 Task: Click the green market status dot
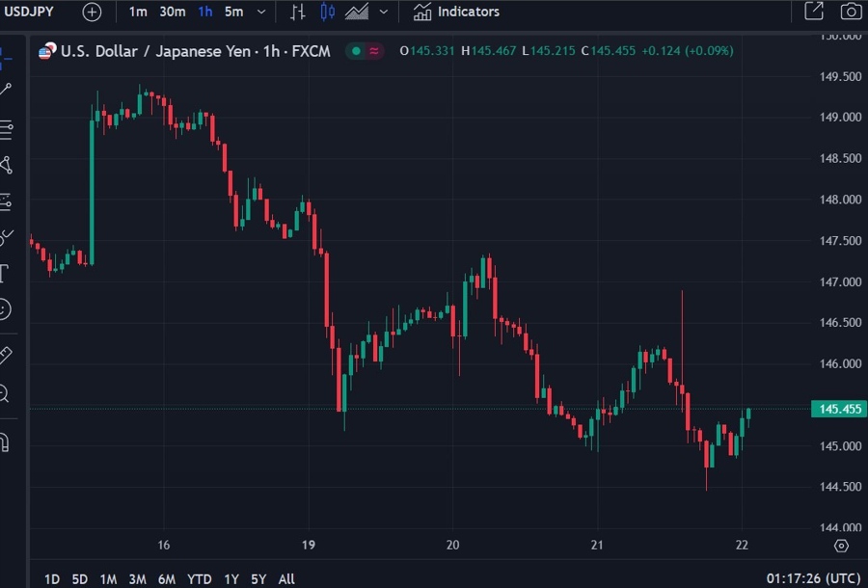tap(357, 51)
